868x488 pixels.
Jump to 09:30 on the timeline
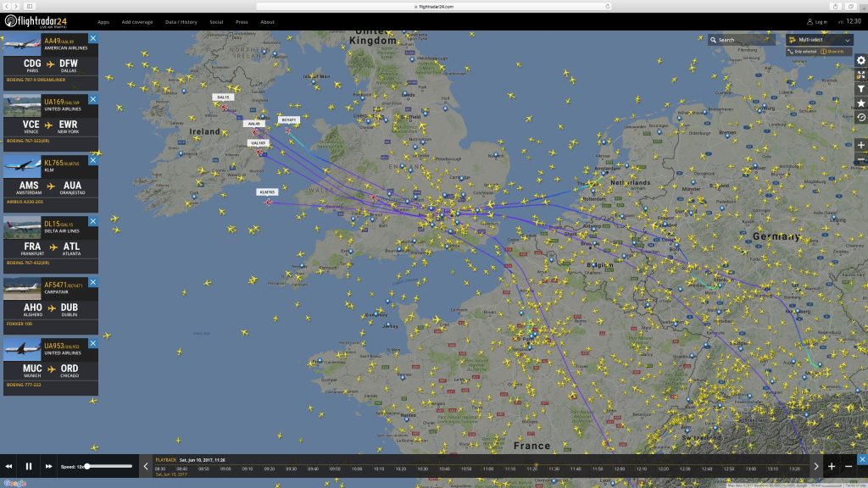[x=292, y=469]
